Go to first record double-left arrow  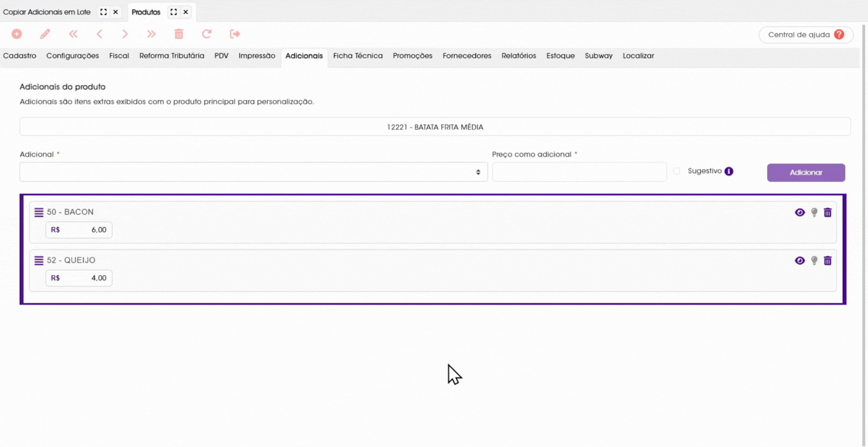tap(74, 34)
